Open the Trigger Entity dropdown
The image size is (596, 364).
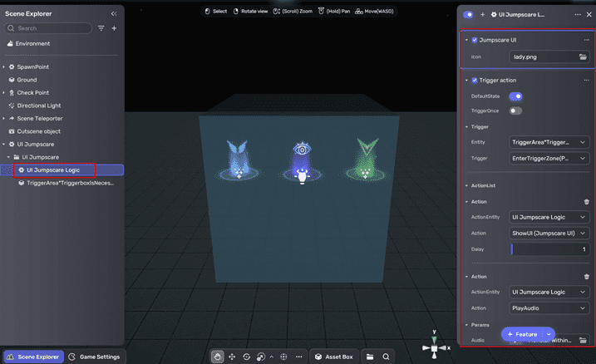point(549,143)
